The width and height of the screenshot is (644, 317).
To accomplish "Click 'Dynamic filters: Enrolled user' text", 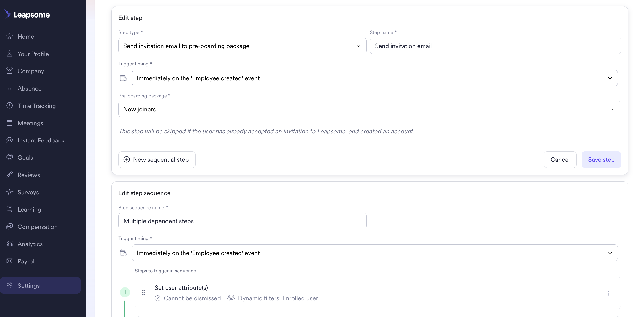I will (x=278, y=298).
